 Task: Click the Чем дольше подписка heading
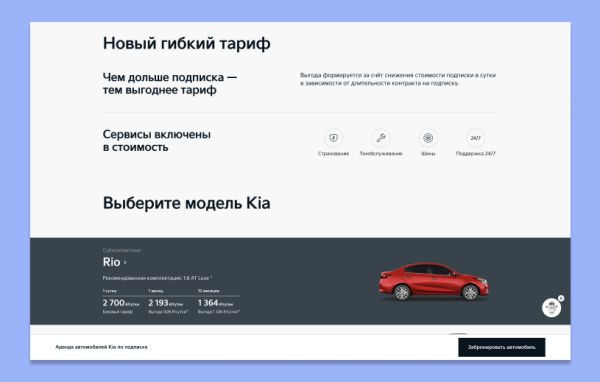tap(170, 83)
